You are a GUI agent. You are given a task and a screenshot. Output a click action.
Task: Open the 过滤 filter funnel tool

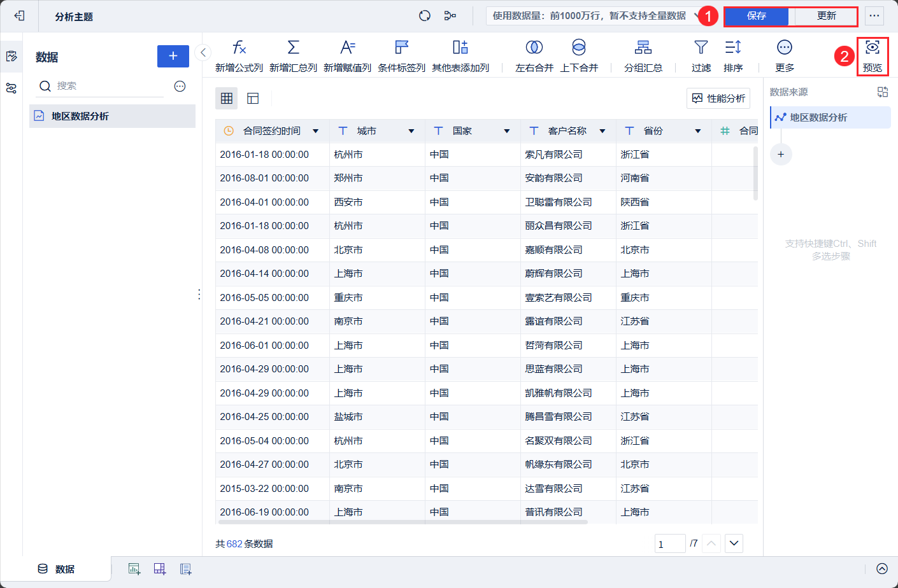tap(701, 48)
